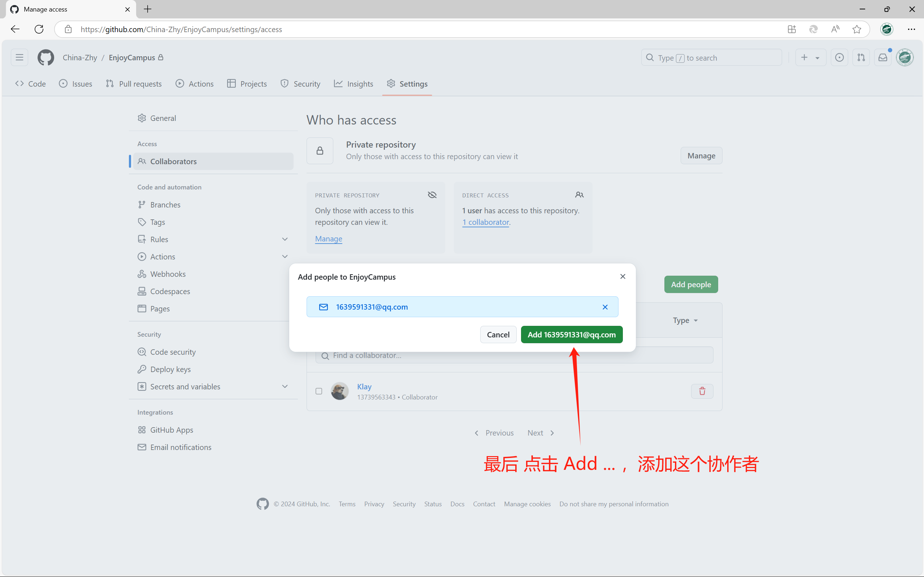924x577 pixels.
Task: Open the Actions repository tab
Action: point(195,84)
